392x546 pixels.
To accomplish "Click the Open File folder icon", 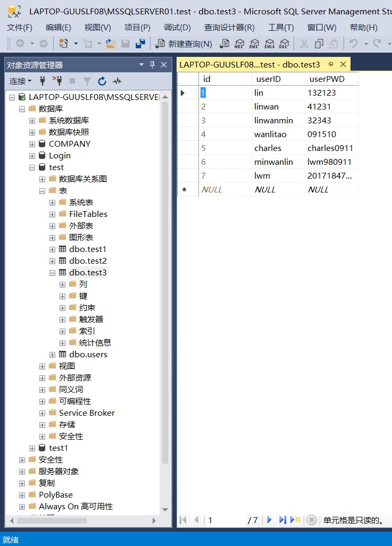I will pos(111,44).
